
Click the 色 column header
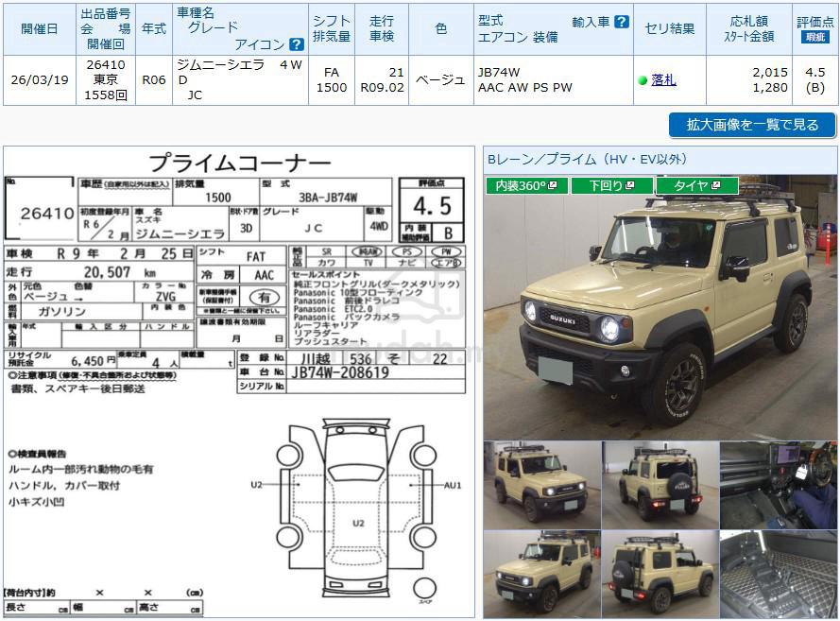pos(441,29)
